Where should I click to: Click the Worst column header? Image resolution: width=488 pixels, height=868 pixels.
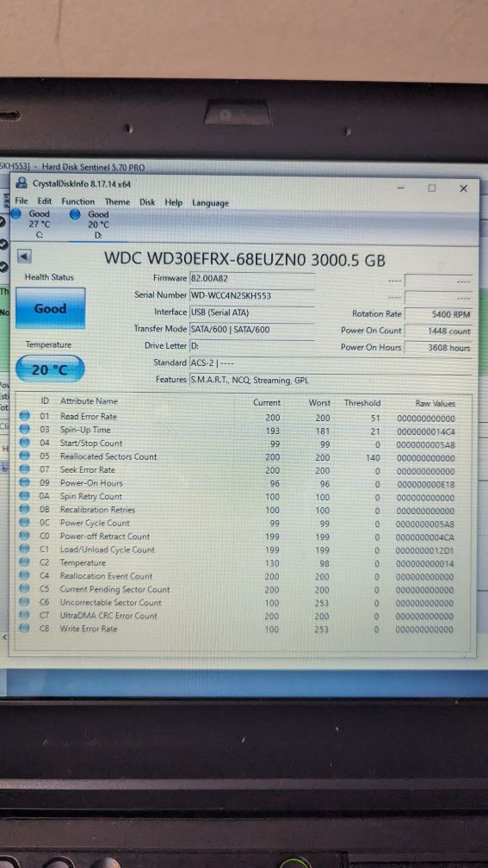click(319, 403)
